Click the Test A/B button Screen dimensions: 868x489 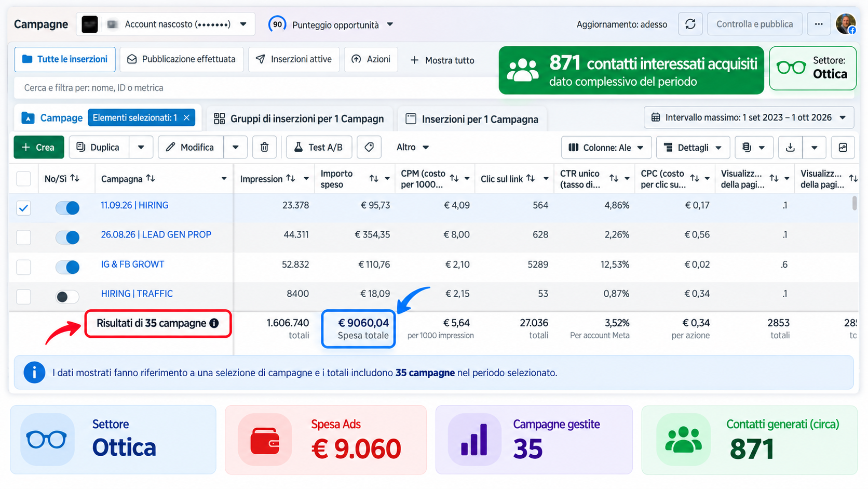319,148
